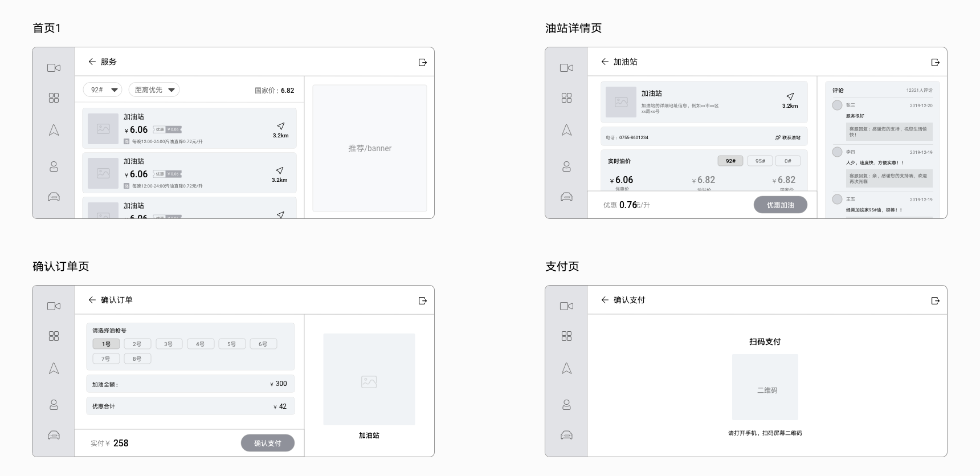Select fuel nozzle 1号
This screenshot has width=980, height=476.
(106, 344)
